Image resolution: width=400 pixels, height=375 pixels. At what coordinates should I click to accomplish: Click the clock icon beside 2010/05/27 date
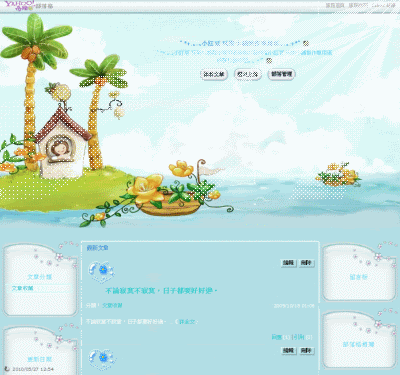[x=7, y=369]
